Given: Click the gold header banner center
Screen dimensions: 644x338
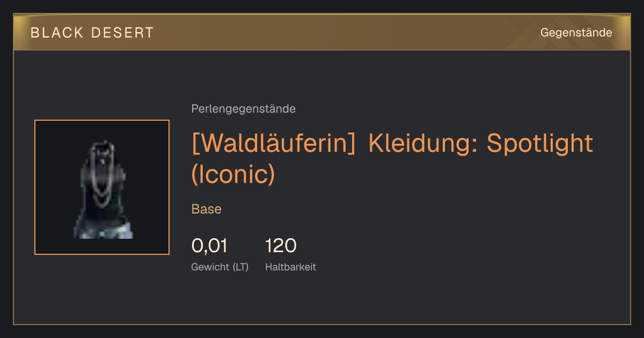Looking at the screenshot, I should pos(322,32).
